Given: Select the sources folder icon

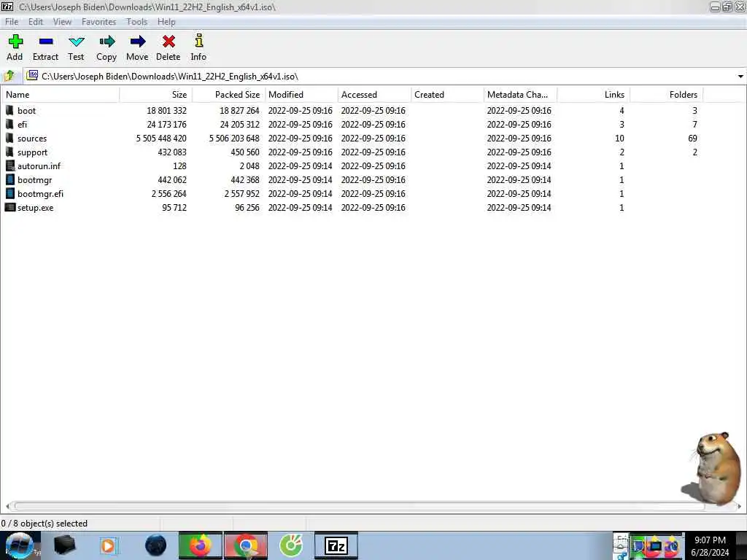Looking at the screenshot, I should click(9, 138).
